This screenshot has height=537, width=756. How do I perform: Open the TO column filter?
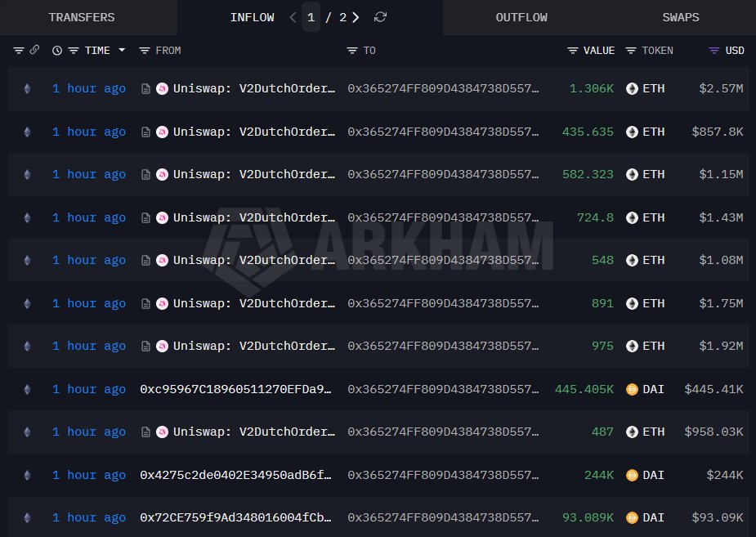click(352, 51)
